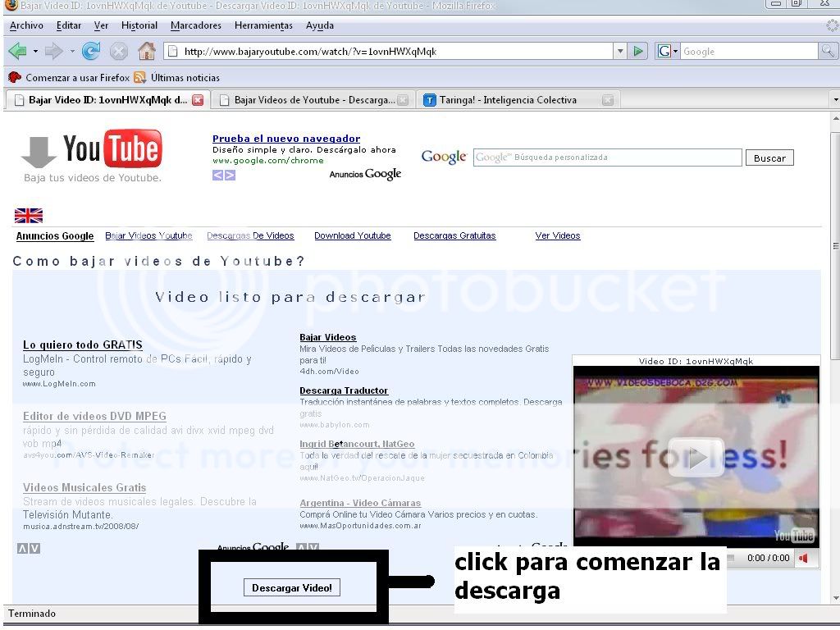The width and height of the screenshot is (840, 630).
Task: Click the Buscar button
Action: [x=769, y=158]
